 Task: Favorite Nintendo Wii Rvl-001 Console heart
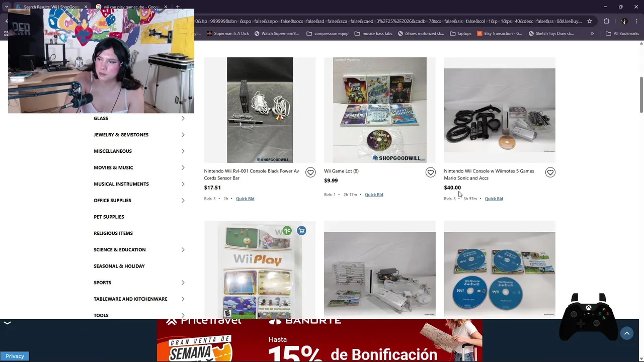(x=310, y=172)
